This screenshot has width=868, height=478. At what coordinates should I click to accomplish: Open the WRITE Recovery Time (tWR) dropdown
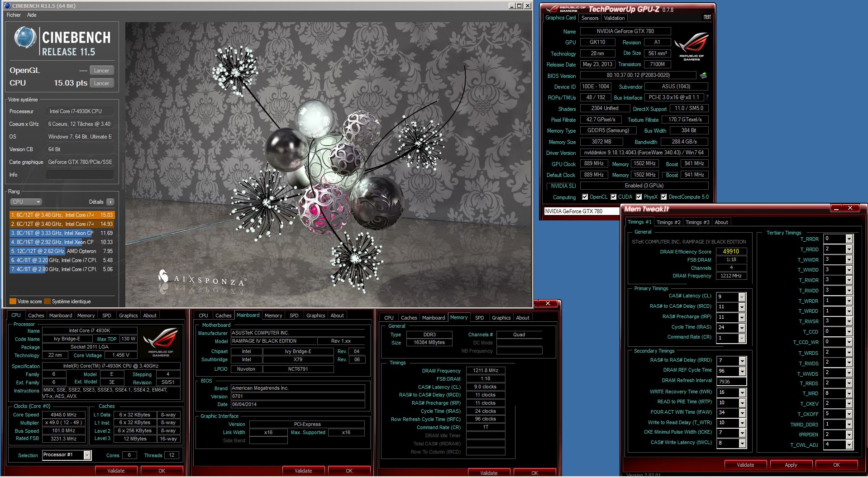pos(742,392)
